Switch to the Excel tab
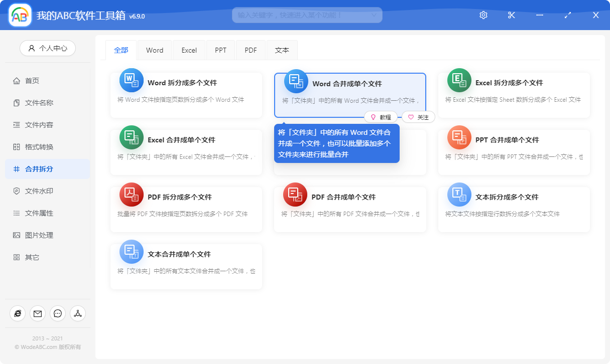 pyautogui.click(x=189, y=50)
